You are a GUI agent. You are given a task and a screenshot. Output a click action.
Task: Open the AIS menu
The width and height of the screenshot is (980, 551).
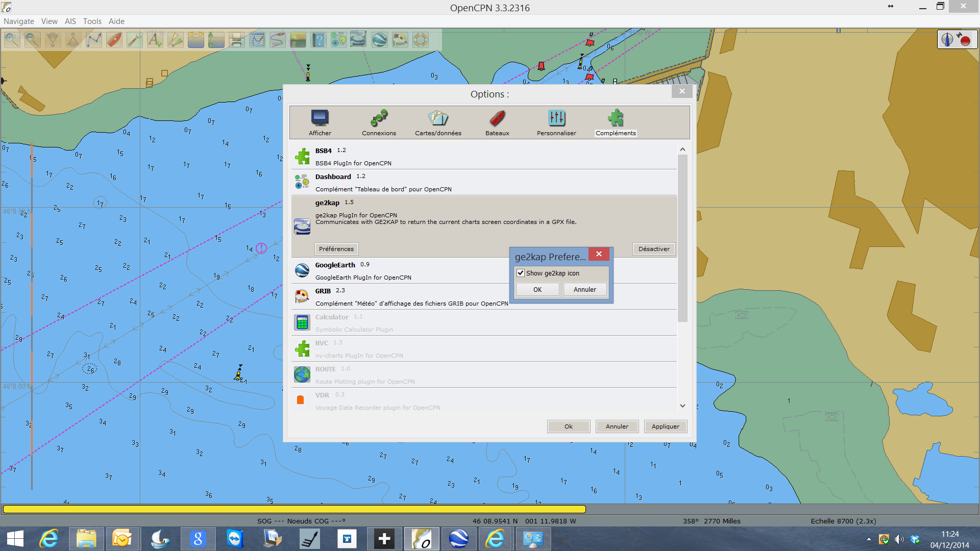(70, 21)
